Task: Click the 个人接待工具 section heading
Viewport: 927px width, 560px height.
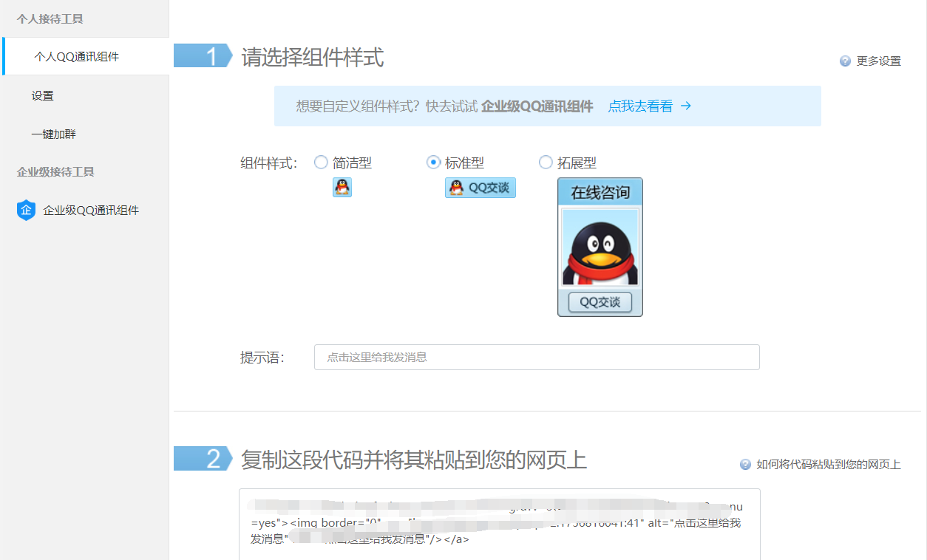Action: [x=50, y=19]
